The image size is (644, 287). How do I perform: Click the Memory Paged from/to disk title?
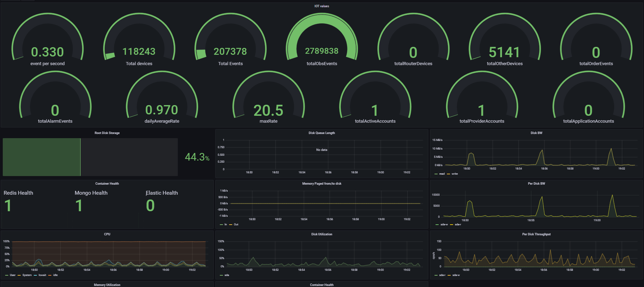(x=321, y=184)
